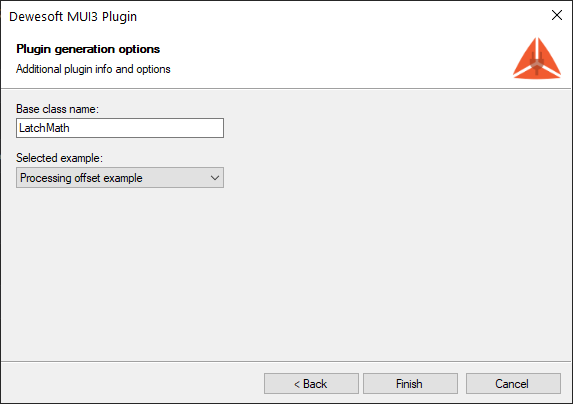Image resolution: width=573 pixels, height=404 pixels.
Task: Click the 'Base class name:' label
Action: [57, 109]
